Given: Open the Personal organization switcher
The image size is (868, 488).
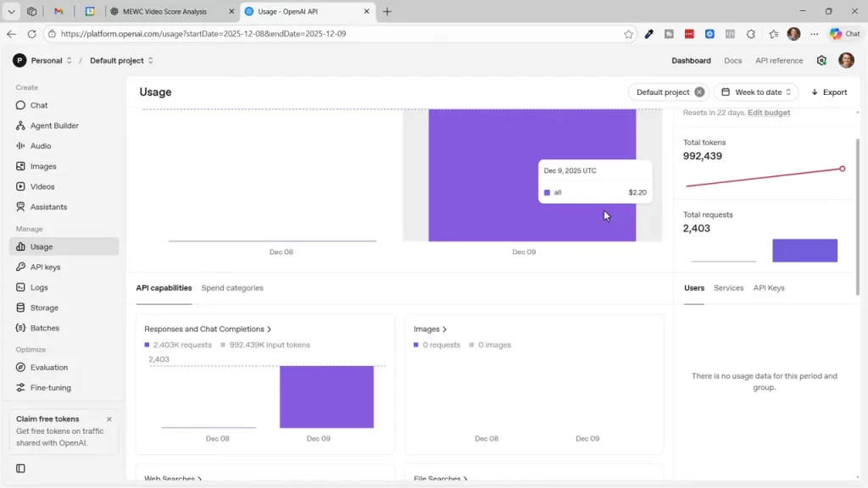Looking at the screenshot, I should click(x=48, y=60).
